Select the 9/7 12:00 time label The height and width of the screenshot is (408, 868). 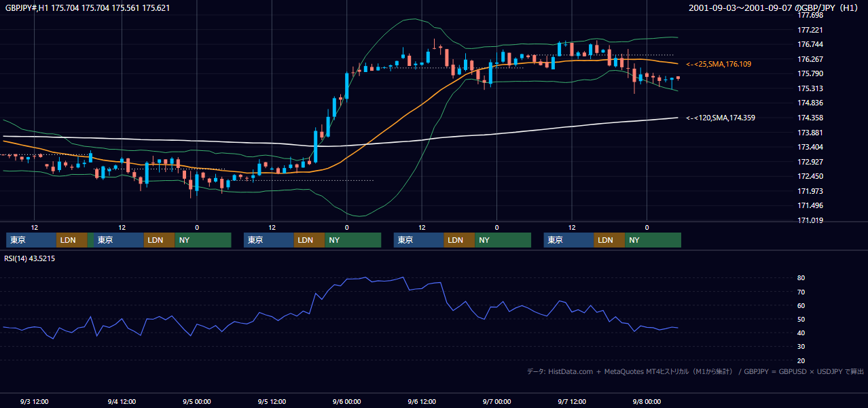(x=572, y=401)
